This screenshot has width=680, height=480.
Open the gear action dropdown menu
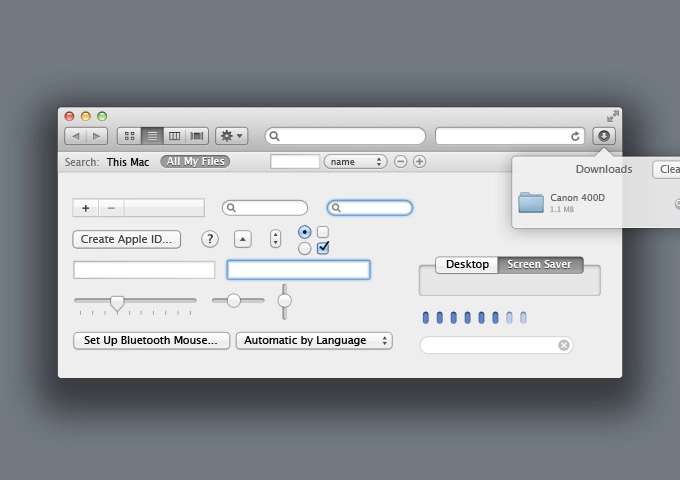click(231, 136)
